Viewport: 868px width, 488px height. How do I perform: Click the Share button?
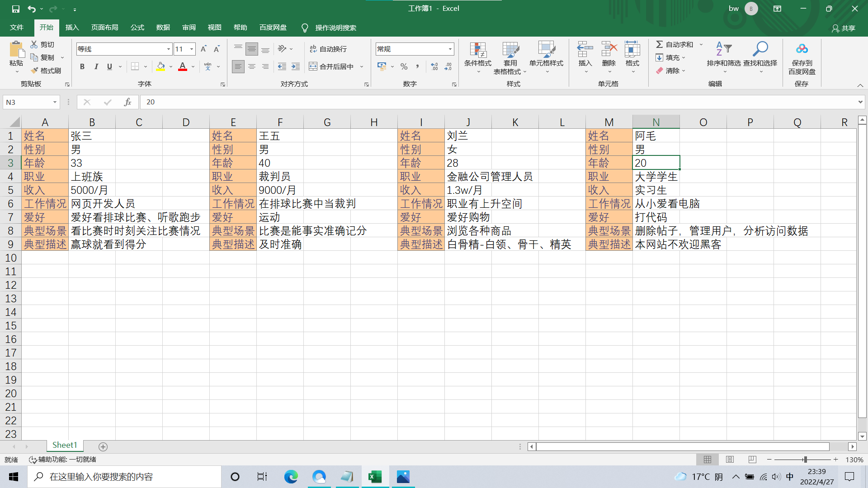(844, 28)
